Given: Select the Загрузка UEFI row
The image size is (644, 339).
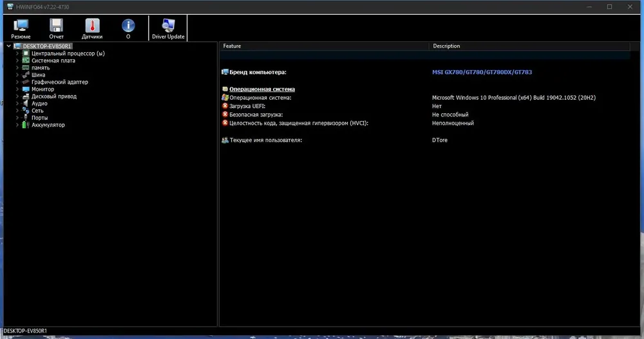Looking at the screenshot, I should coord(425,106).
